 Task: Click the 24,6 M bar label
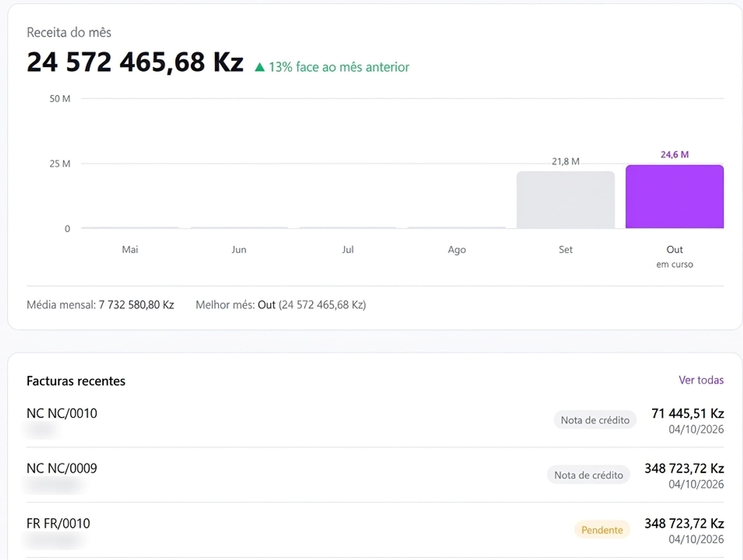point(675,154)
